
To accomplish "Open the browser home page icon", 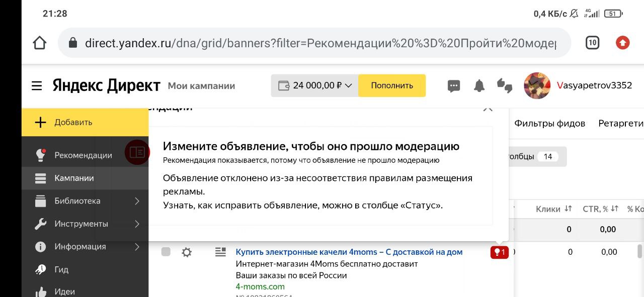I will tap(40, 43).
